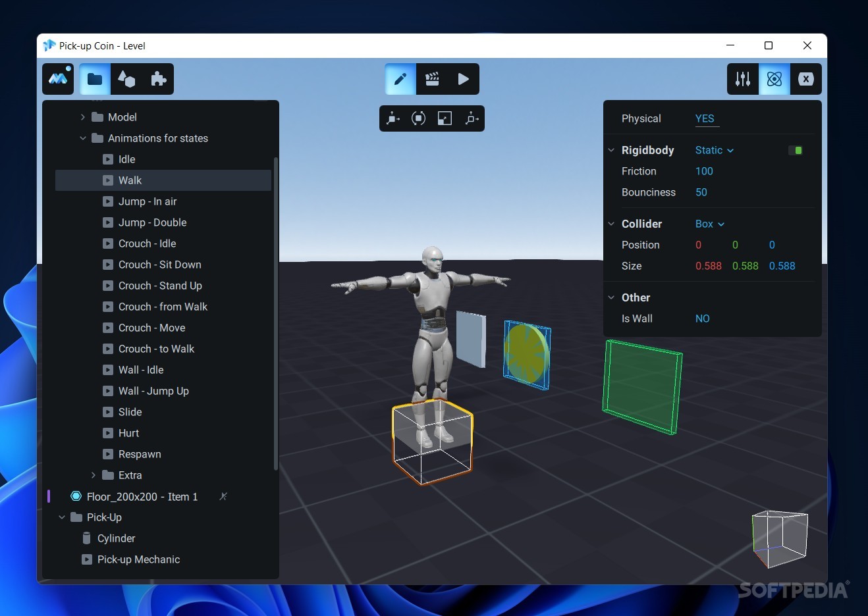The width and height of the screenshot is (868, 616).
Task: Collapse the Collider section
Action: (x=611, y=224)
